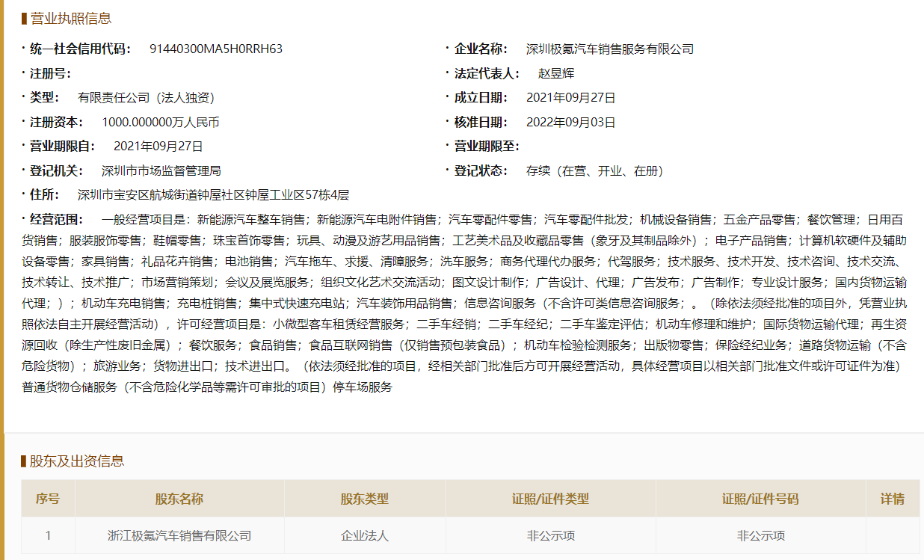924x560 pixels.
Task: Select the 统一社会信用代码 field label
Action: (81, 49)
